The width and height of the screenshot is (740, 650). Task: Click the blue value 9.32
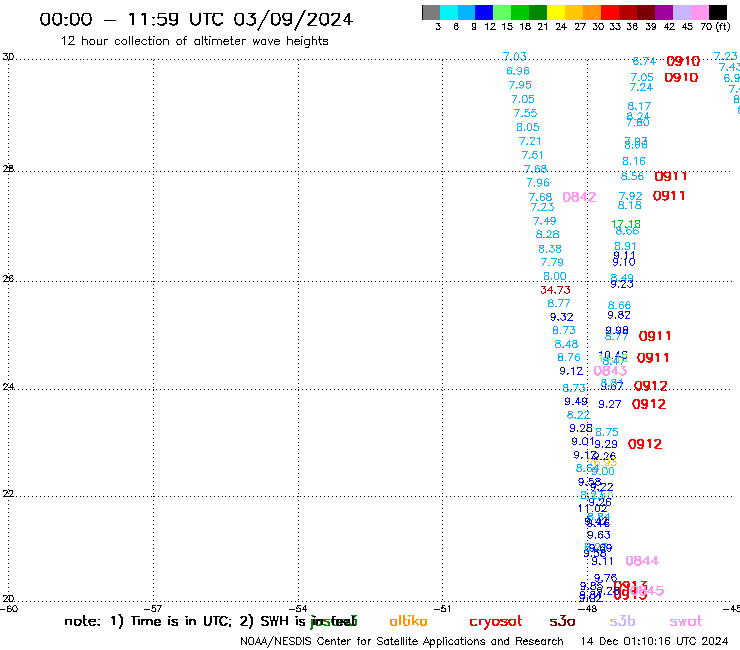(562, 317)
